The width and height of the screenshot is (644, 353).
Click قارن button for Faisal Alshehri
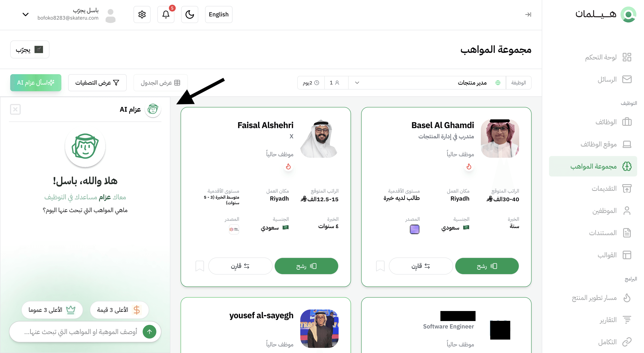click(x=240, y=266)
